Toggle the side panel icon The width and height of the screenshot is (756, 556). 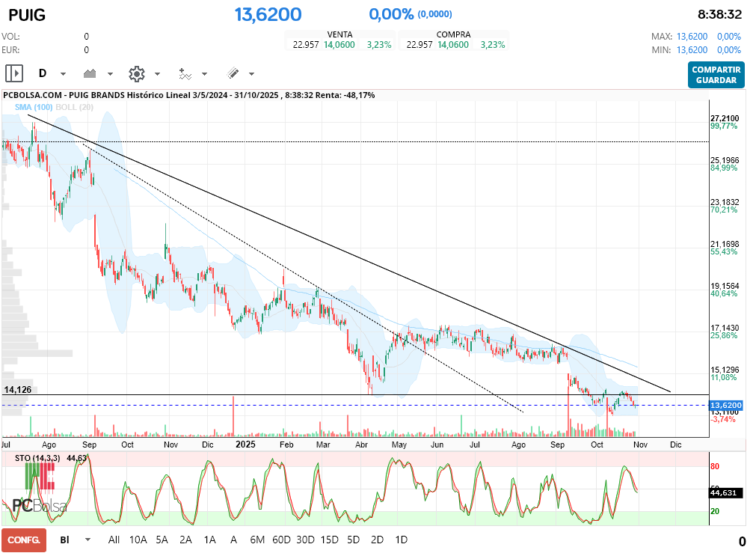coord(14,73)
